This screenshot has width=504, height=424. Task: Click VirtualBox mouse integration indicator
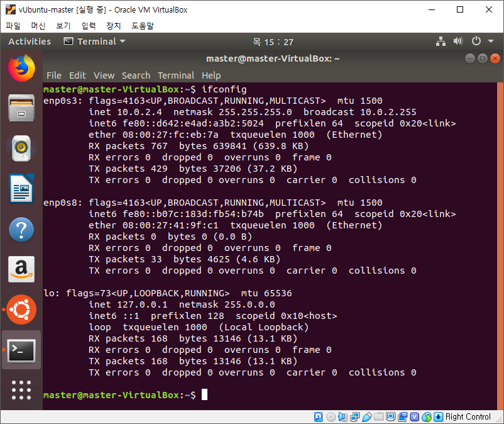click(427, 417)
